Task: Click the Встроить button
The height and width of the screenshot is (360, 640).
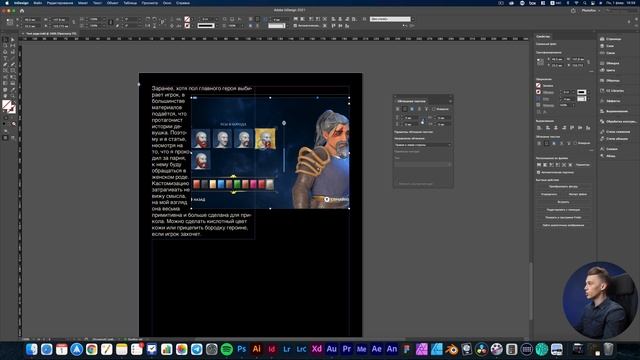Action: click(563, 202)
